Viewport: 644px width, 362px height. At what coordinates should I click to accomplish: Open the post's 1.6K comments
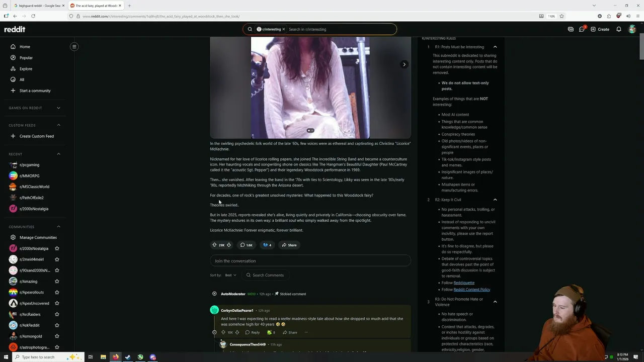[246, 245]
